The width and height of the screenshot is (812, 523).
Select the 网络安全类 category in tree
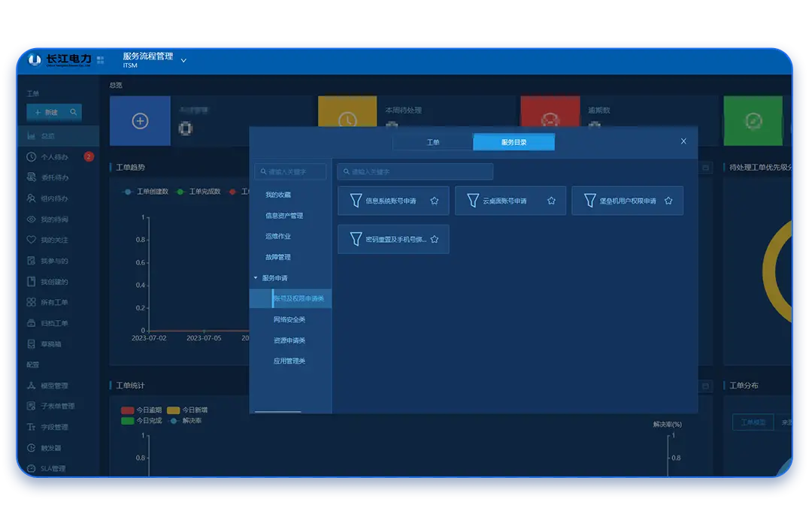(x=289, y=319)
